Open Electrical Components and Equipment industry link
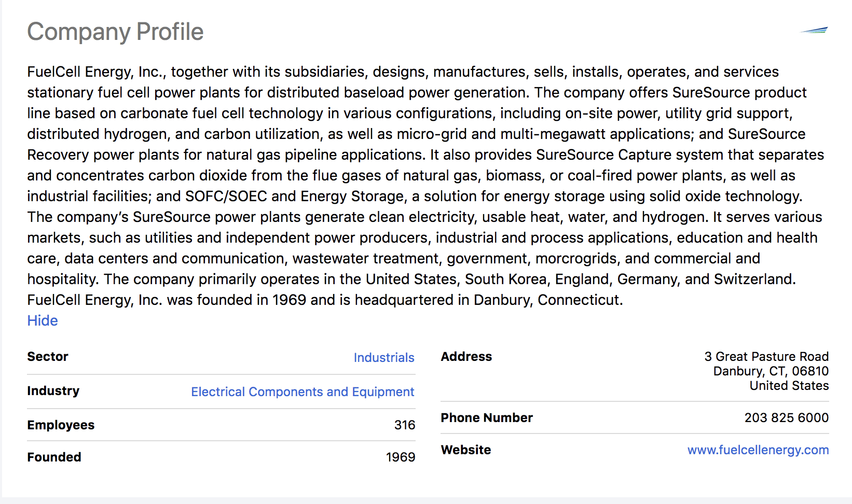Screen dimensions: 852x504 pyautogui.click(x=303, y=391)
